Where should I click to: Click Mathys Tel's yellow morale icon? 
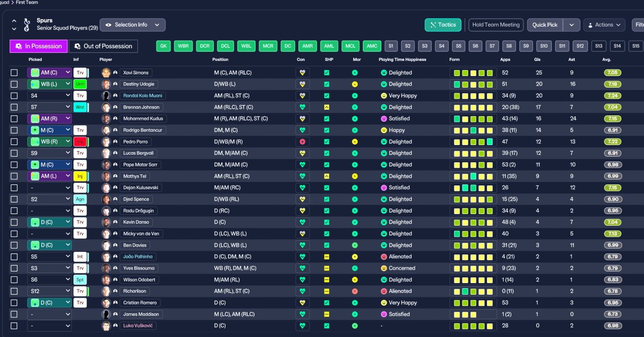tap(355, 176)
